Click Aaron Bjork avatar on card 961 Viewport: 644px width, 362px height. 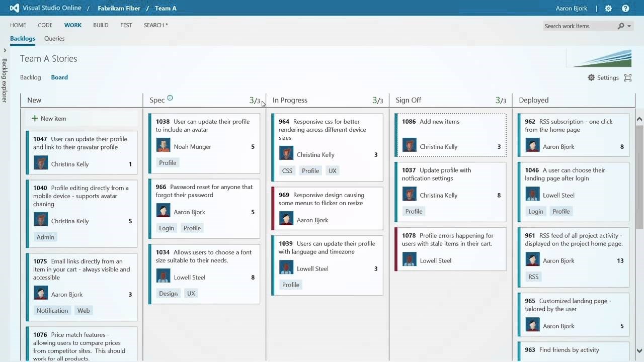532,259
